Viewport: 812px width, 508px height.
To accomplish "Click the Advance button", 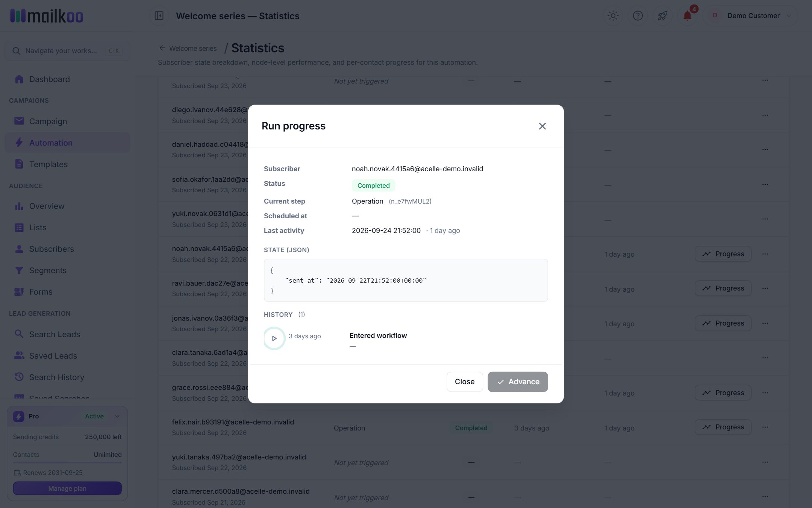I will [518, 382].
